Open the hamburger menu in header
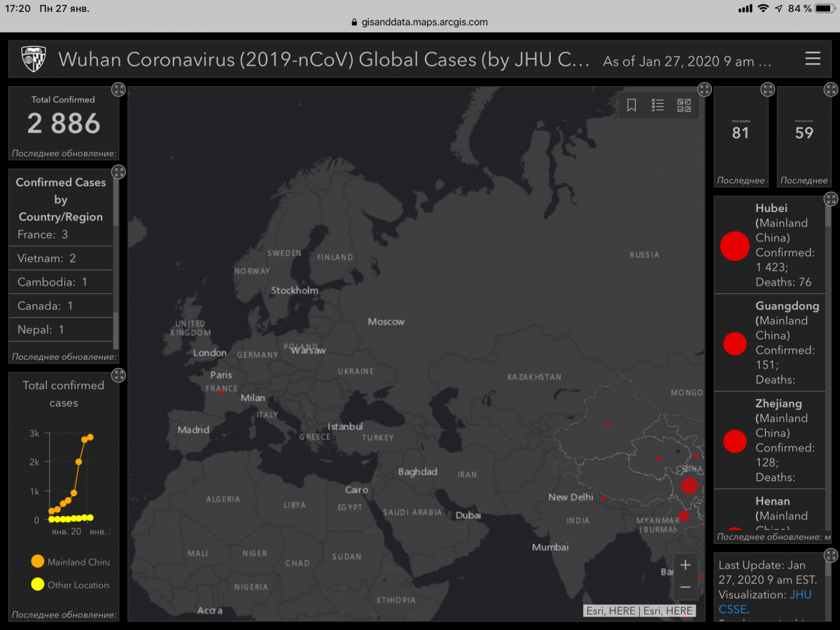840x630 pixels. 812,59
